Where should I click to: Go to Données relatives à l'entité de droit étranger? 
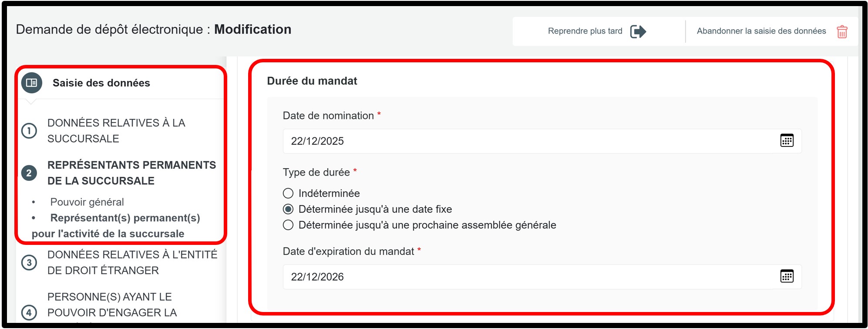tap(132, 263)
